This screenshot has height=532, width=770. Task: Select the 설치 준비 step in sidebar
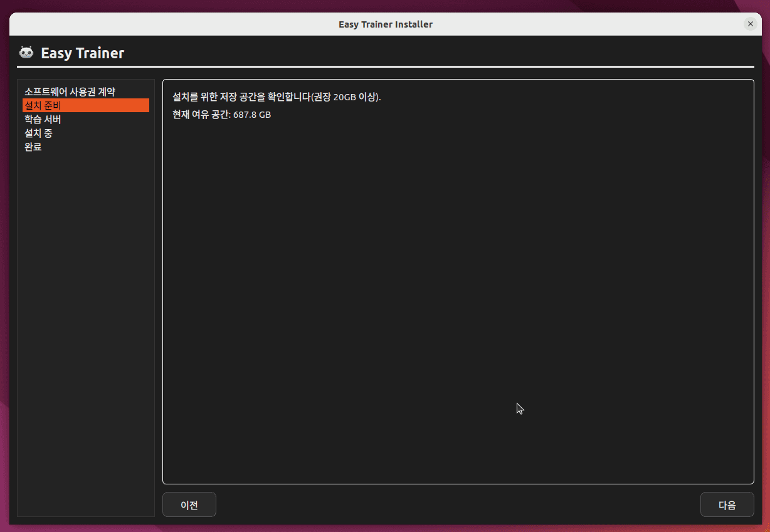[86, 105]
